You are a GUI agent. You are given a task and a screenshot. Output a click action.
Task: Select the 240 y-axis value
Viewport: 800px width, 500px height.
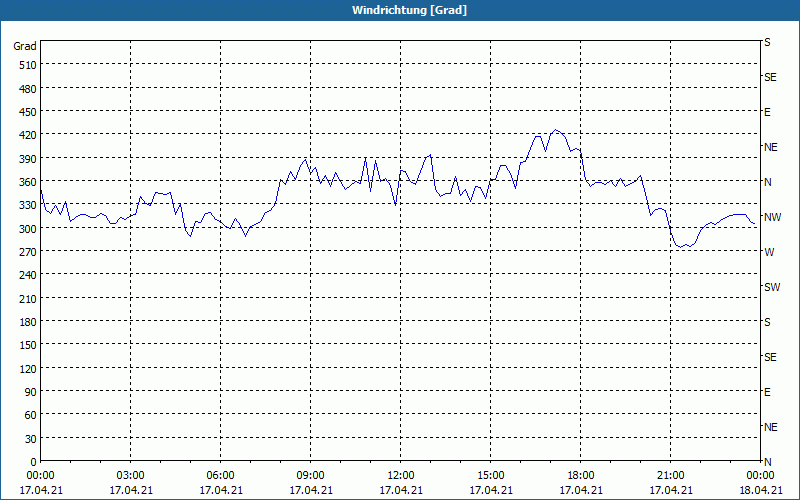coord(28,276)
